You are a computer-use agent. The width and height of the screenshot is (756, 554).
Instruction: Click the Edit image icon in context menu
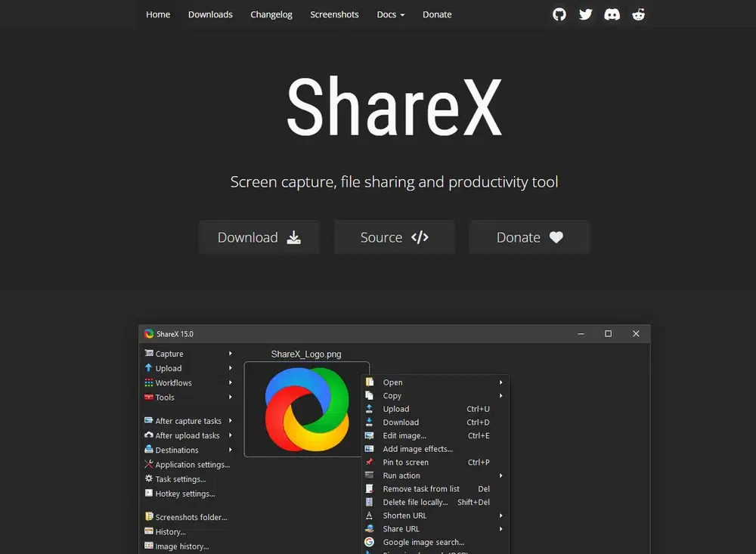(x=370, y=435)
